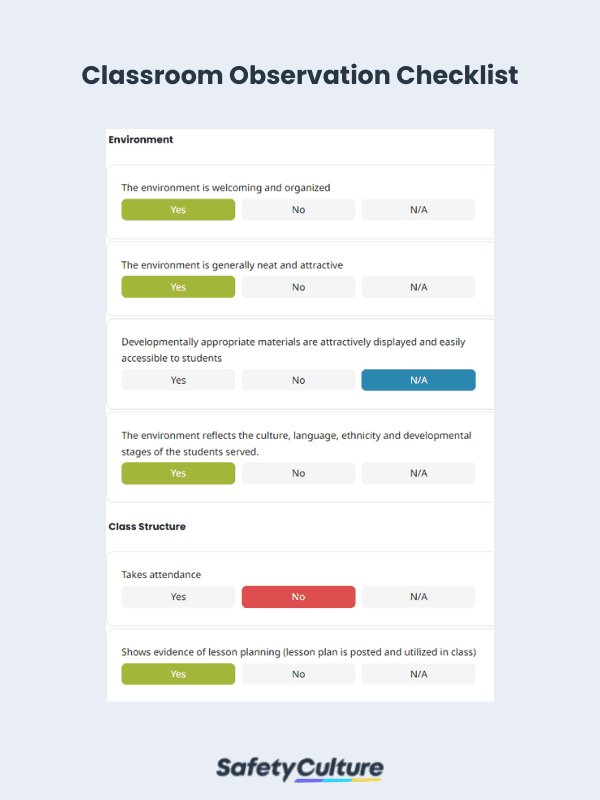Select Yes for developmentally appropriate materials

[x=178, y=380]
